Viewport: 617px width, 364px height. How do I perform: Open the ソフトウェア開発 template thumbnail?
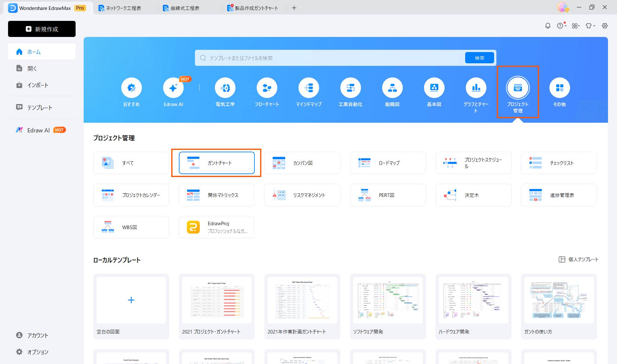coord(388,300)
